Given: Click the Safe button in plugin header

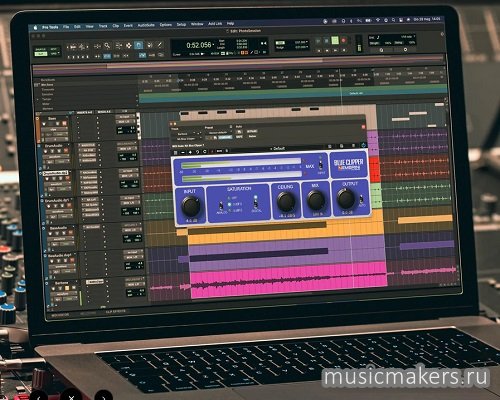Looking at the screenshot, I should (239, 137).
